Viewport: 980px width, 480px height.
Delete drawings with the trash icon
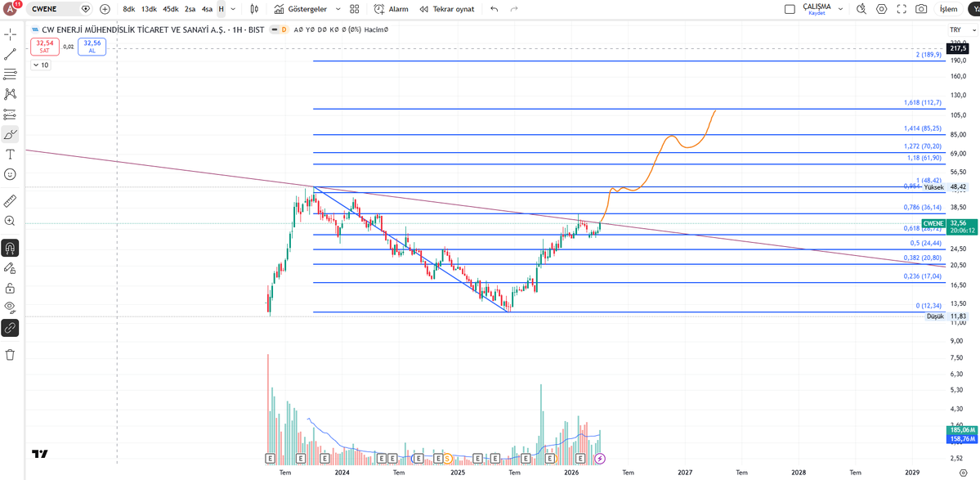click(10, 355)
